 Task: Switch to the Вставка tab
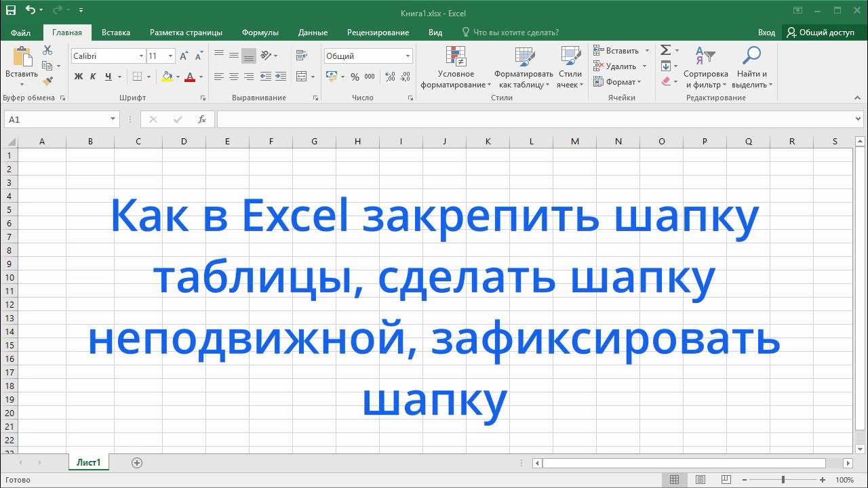(116, 33)
